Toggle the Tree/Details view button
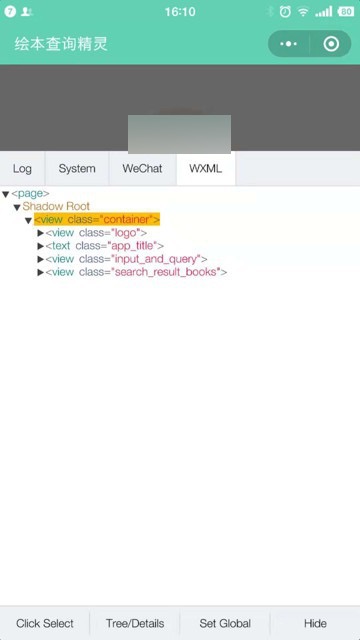Image resolution: width=360 pixels, height=640 pixels. point(135,623)
